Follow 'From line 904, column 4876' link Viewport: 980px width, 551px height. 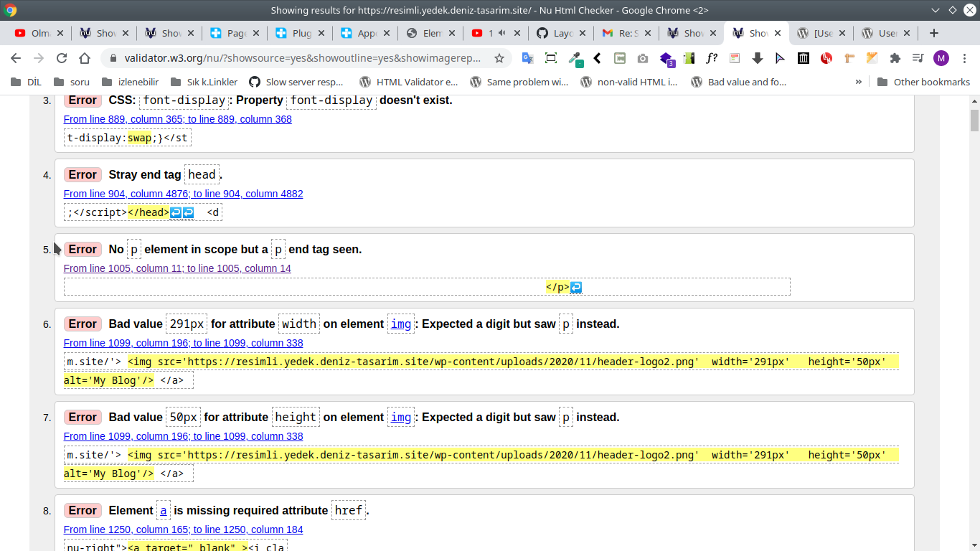point(183,194)
